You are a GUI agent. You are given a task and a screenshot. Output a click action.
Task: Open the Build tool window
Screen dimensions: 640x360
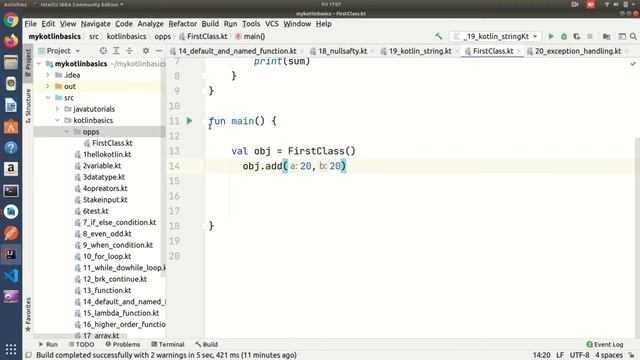point(207,344)
